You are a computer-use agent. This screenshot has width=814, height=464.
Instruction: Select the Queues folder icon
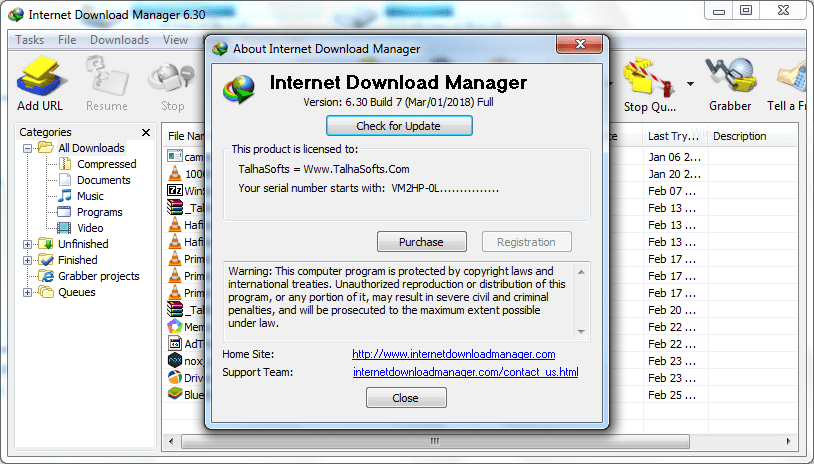coord(46,292)
